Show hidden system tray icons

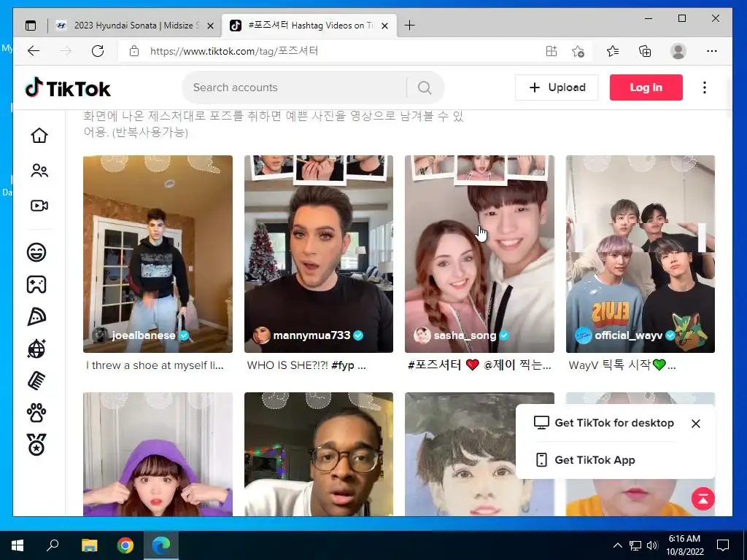pos(617,545)
